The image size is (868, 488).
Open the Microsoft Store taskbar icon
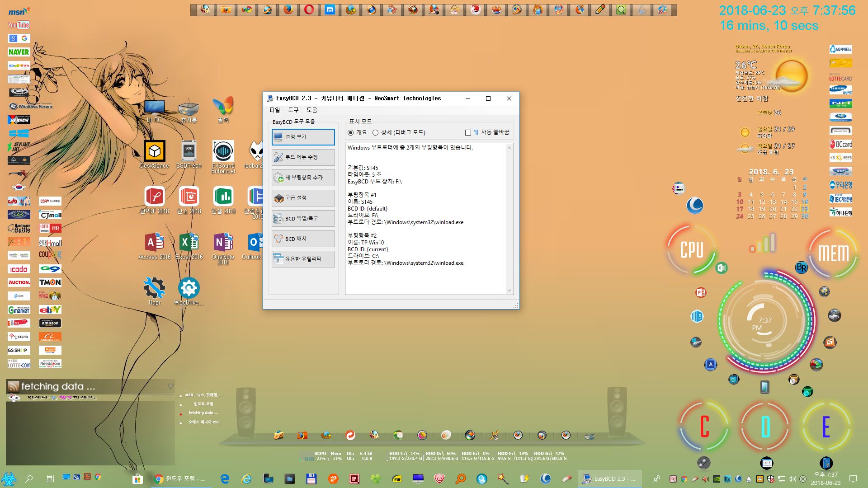click(x=137, y=479)
